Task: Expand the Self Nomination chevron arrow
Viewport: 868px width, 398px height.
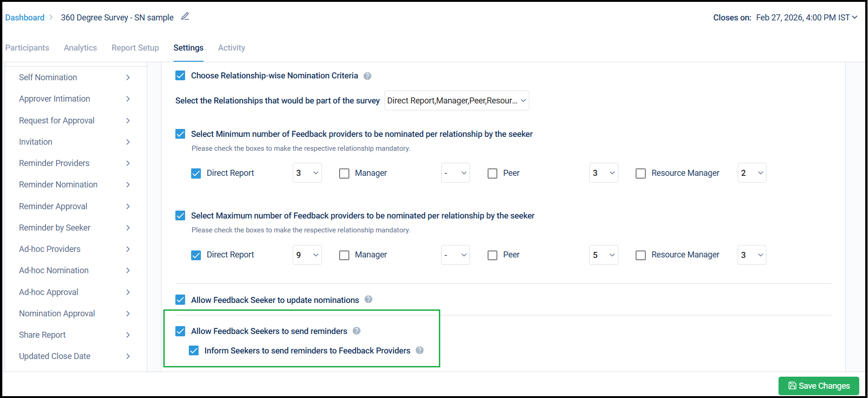Action: 128,77
